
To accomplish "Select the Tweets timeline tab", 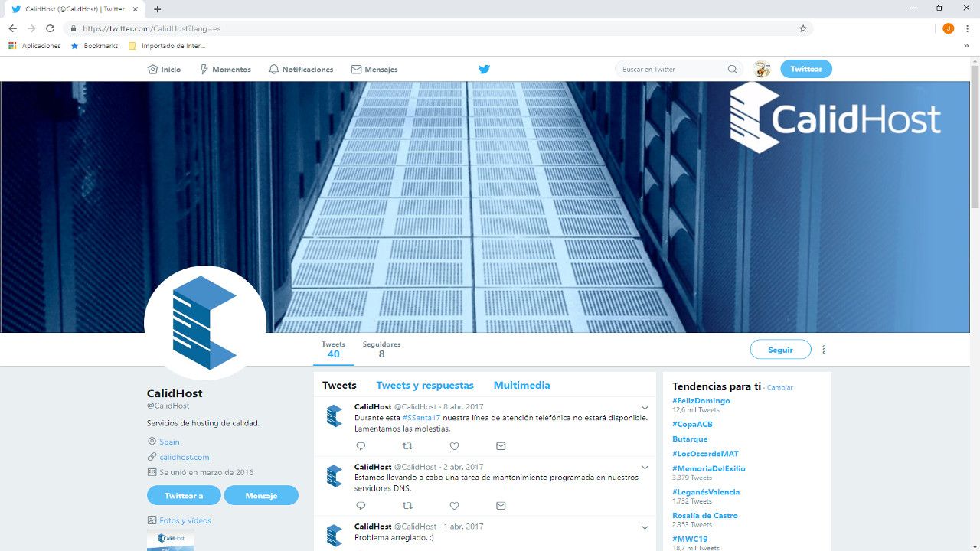I will pyautogui.click(x=339, y=386).
